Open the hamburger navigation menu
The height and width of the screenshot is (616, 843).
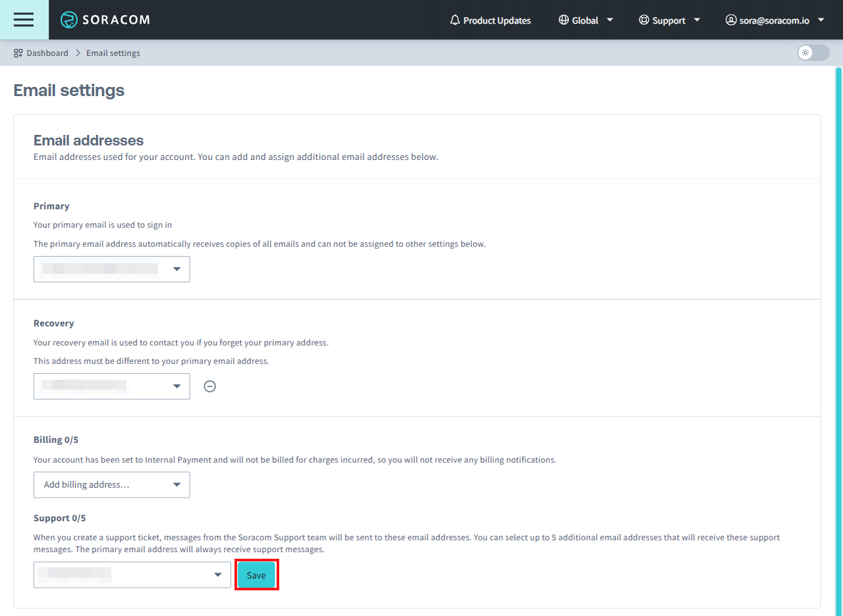point(24,20)
